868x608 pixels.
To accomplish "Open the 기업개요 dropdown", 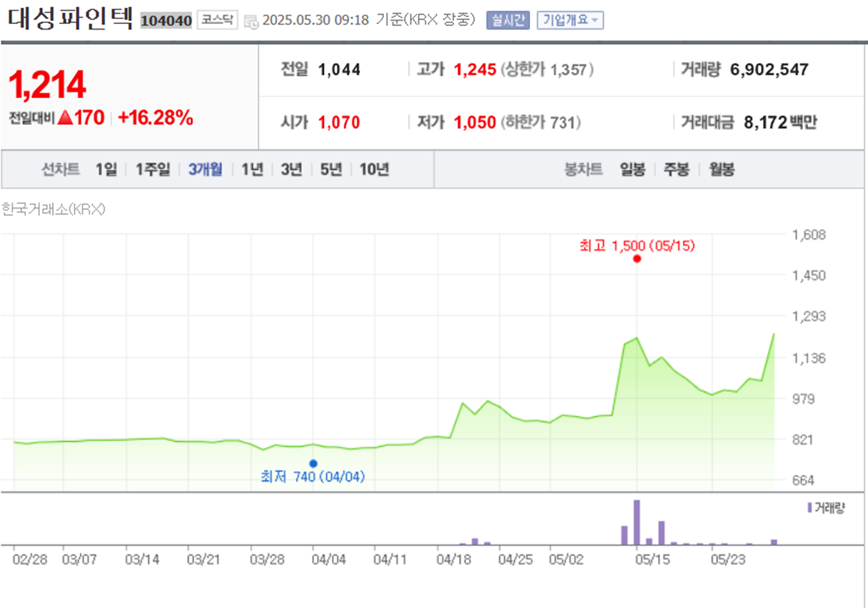I will click(x=570, y=20).
